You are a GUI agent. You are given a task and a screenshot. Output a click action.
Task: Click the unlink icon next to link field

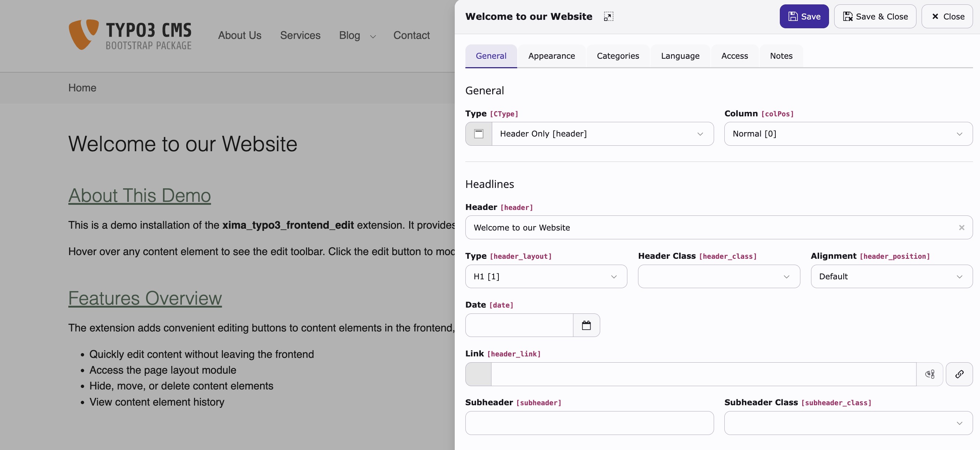pyautogui.click(x=930, y=374)
